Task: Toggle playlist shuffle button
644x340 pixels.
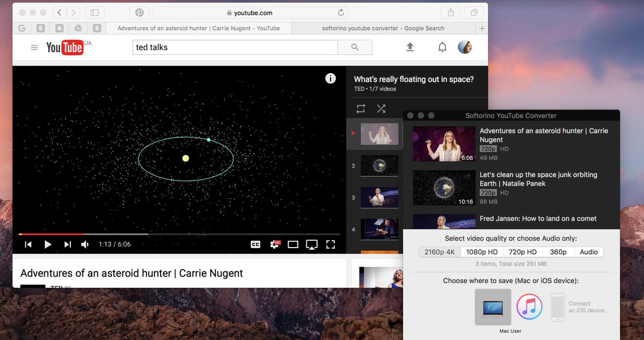Action: pyautogui.click(x=381, y=108)
